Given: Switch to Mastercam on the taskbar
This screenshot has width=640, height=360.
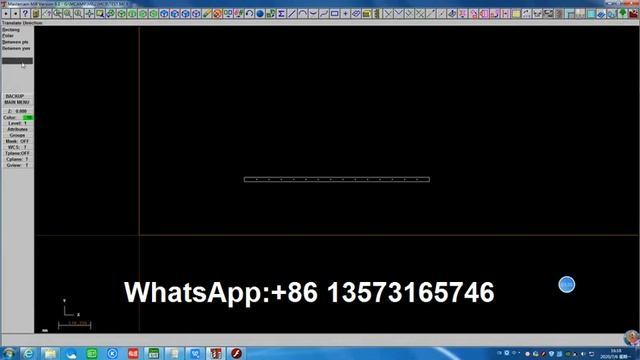Looking at the screenshot, I should pos(216,353).
